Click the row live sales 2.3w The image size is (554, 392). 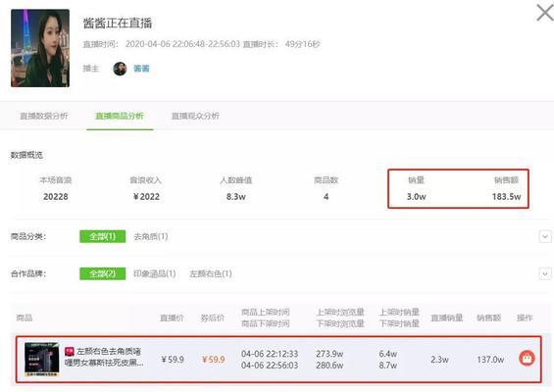(x=439, y=360)
